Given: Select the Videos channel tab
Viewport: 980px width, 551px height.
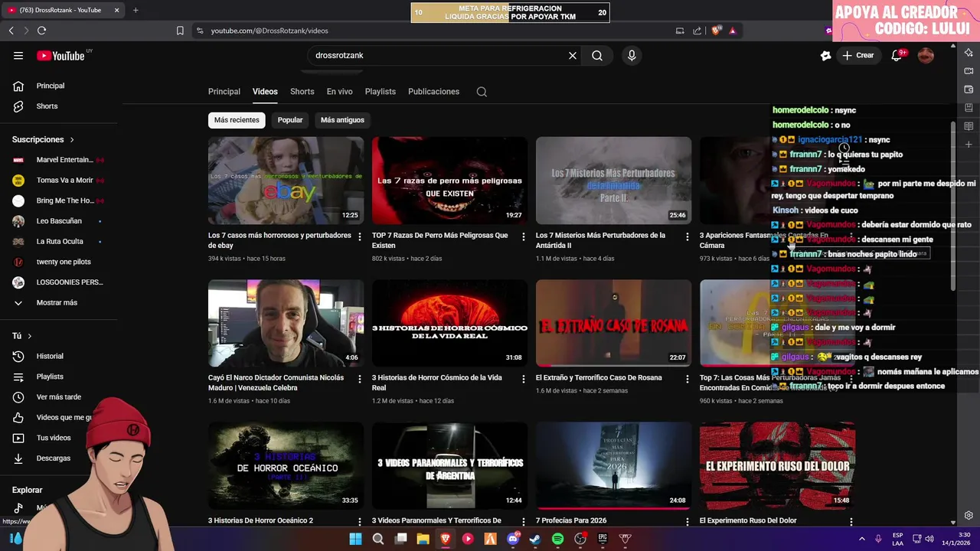Looking at the screenshot, I should 265,91.
